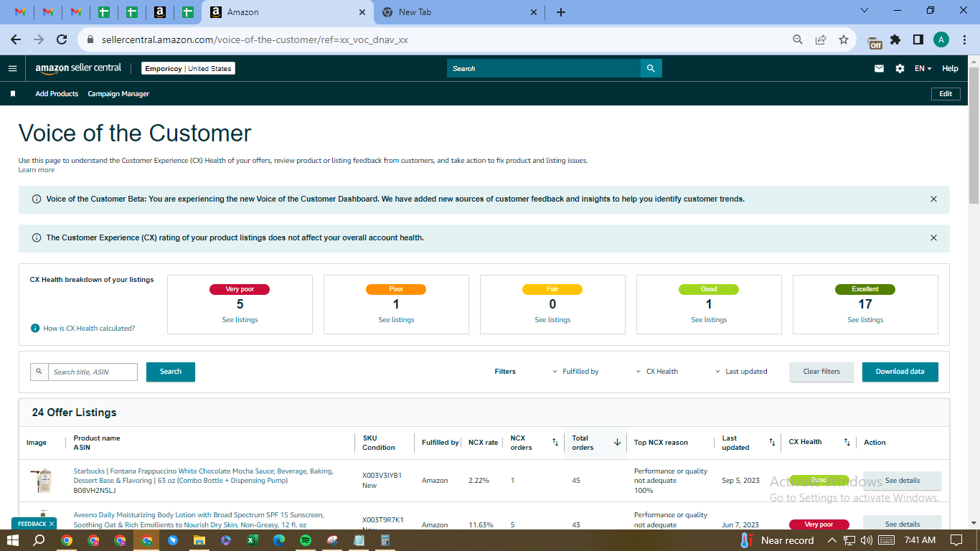Open the Chrome extensions puzzle icon

click(895, 39)
